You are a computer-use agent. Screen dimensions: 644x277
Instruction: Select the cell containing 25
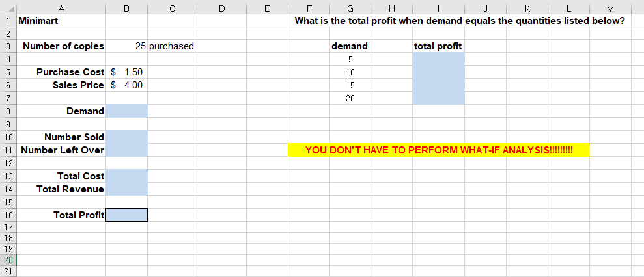point(126,46)
